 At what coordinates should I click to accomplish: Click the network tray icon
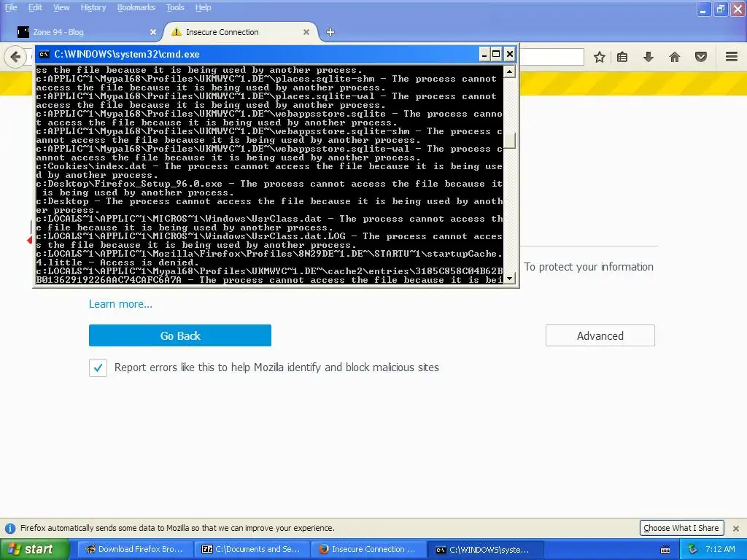pos(693,549)
